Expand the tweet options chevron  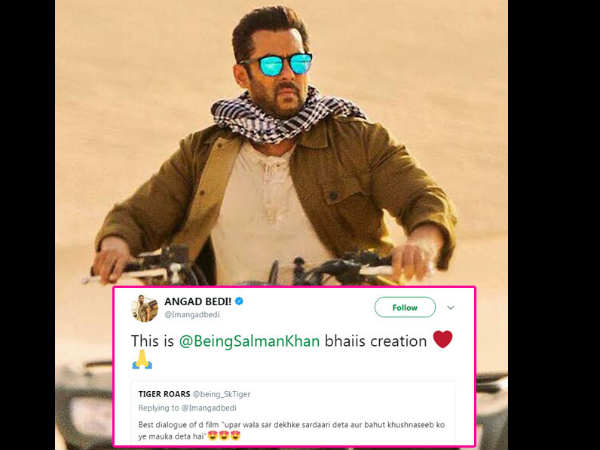451,307
